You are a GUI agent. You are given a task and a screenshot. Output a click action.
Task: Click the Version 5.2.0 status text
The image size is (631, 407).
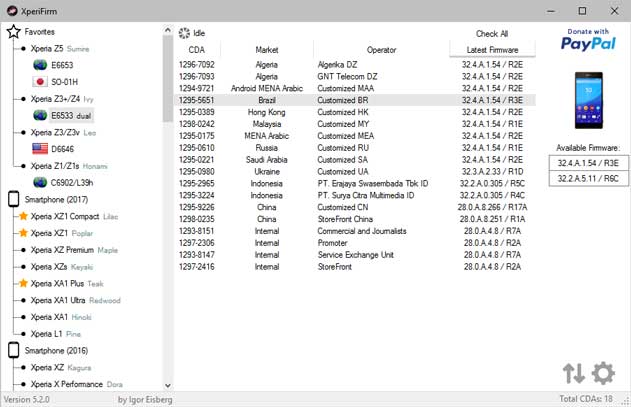(x=27, y=399)
